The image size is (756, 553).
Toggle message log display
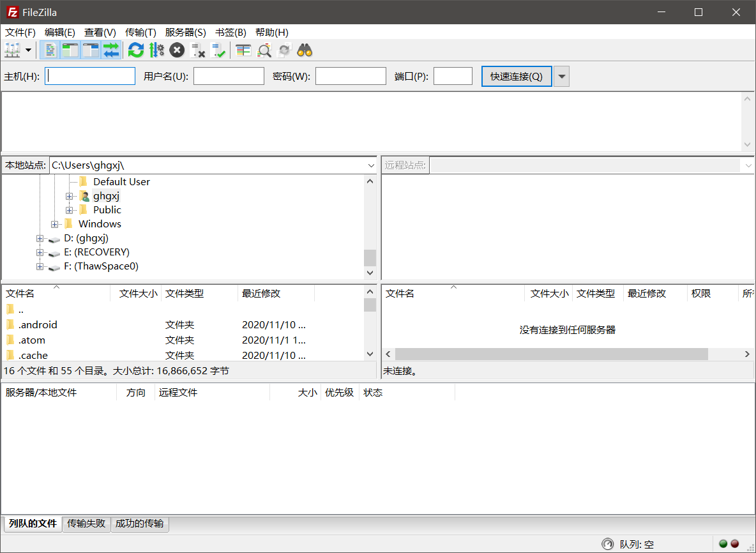pos(50,50)
